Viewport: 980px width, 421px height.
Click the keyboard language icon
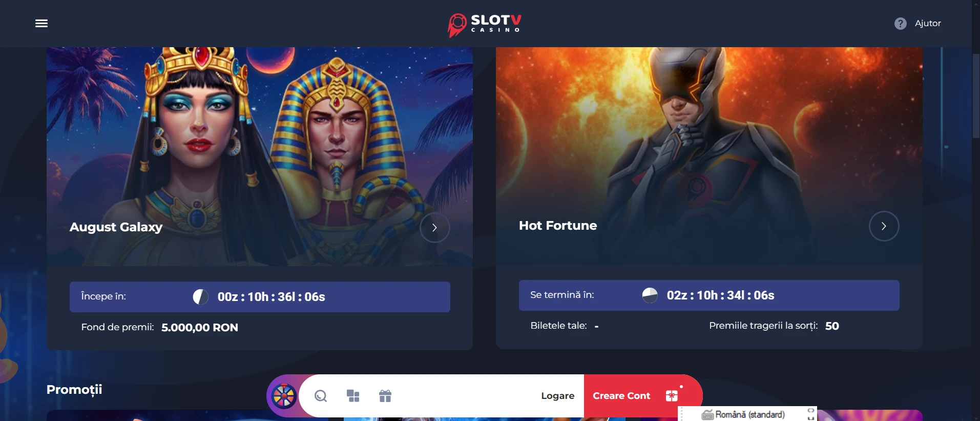707,415
